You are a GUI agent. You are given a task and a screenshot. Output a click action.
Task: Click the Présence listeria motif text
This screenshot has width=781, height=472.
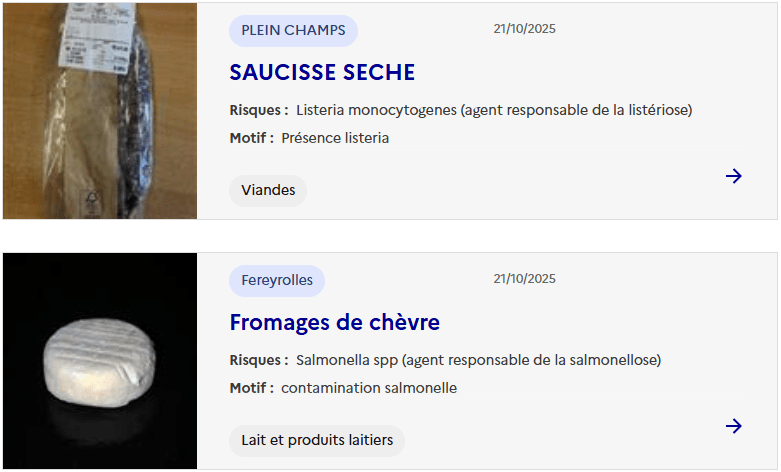click(x=335, y=138)
